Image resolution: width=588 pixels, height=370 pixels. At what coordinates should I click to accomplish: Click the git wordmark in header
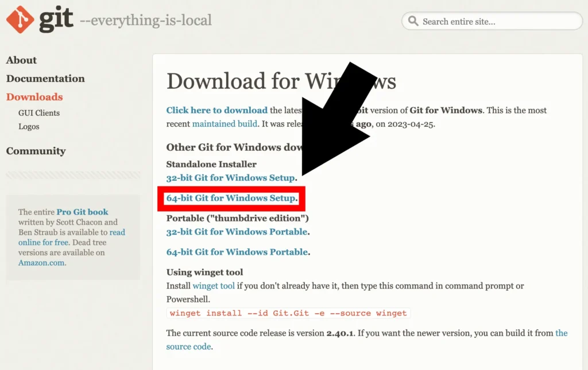tap(56, 20)
